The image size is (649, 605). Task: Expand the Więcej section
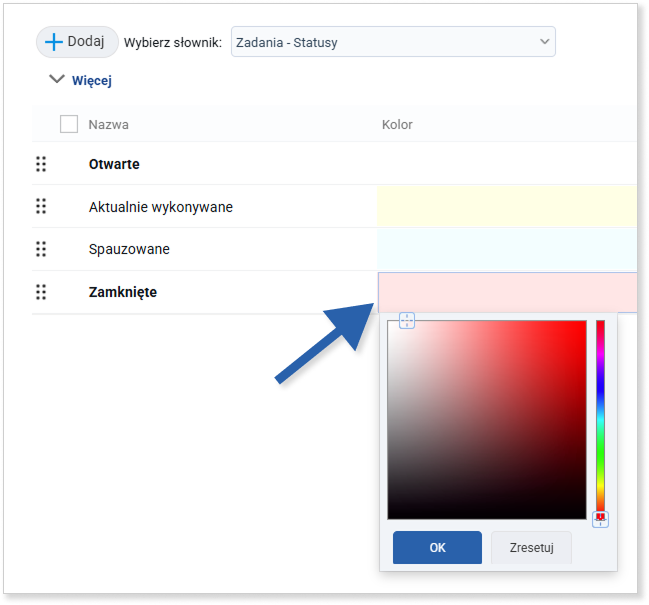click(80, 80)
